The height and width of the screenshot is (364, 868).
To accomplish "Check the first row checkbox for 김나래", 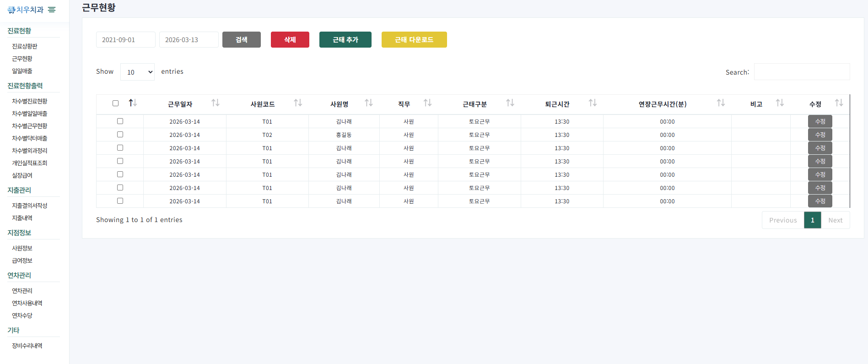I will point(120,121).
